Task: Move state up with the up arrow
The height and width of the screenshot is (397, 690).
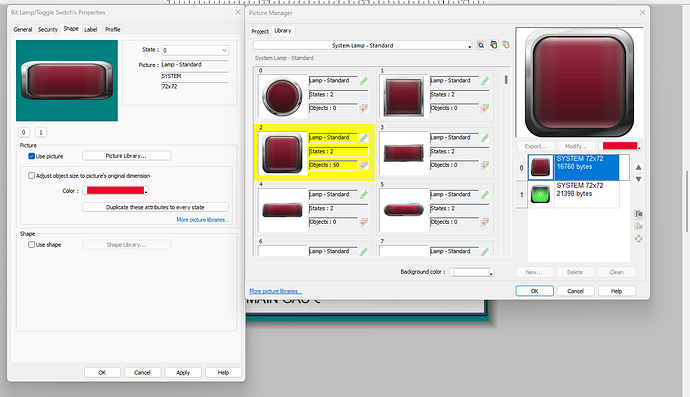Action: [x=639, y=167]
